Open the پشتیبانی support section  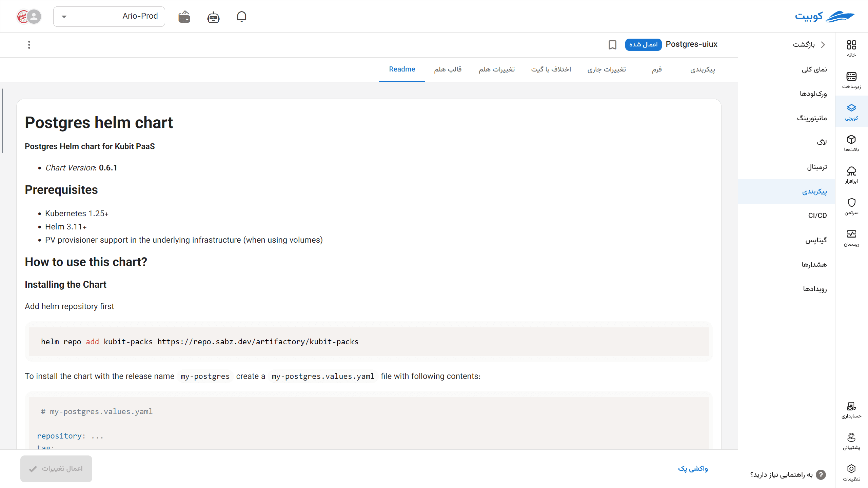(x=851, y=441)
